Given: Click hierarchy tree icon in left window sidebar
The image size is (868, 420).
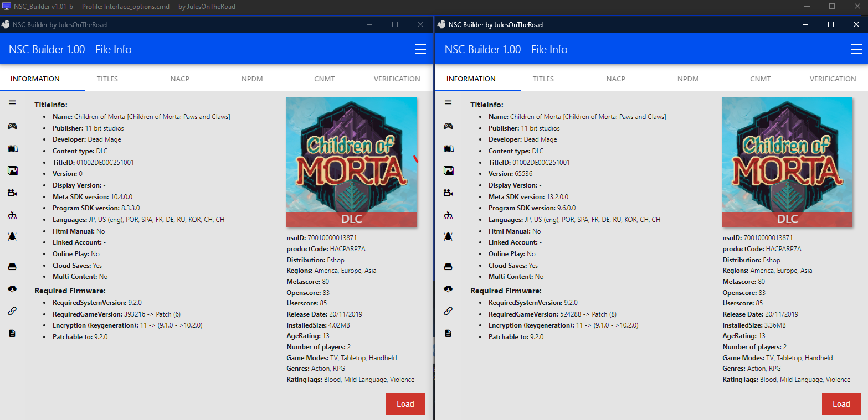Looking at the screenshot, I should click(12, 215).
